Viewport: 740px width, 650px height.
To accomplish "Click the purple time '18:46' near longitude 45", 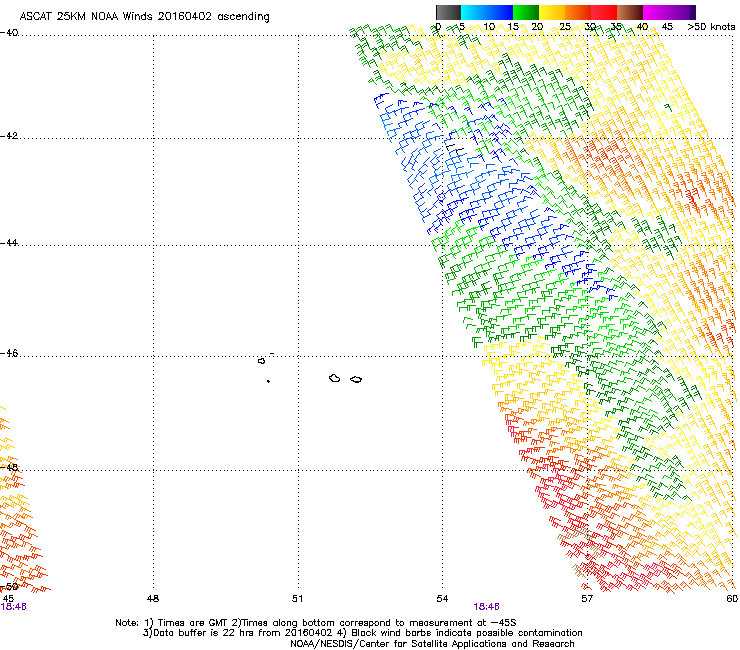I will [x=14, y=607].
